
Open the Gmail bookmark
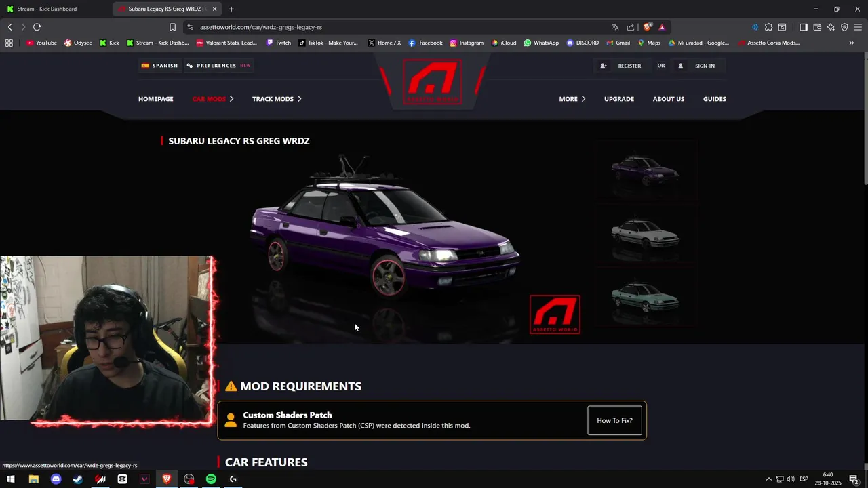point(618,43)
